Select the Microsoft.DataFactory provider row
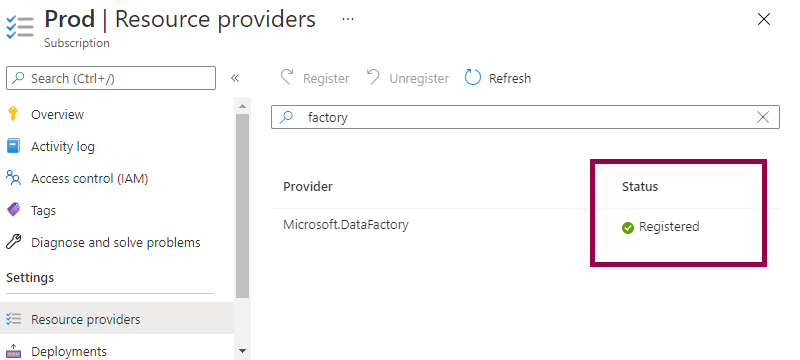This screenshot has height=360, width=800. click(x=525, y=225)
